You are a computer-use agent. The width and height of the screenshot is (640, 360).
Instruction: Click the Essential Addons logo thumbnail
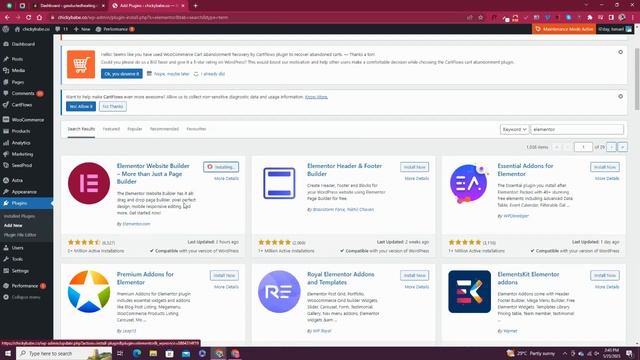tap(469, 183)
